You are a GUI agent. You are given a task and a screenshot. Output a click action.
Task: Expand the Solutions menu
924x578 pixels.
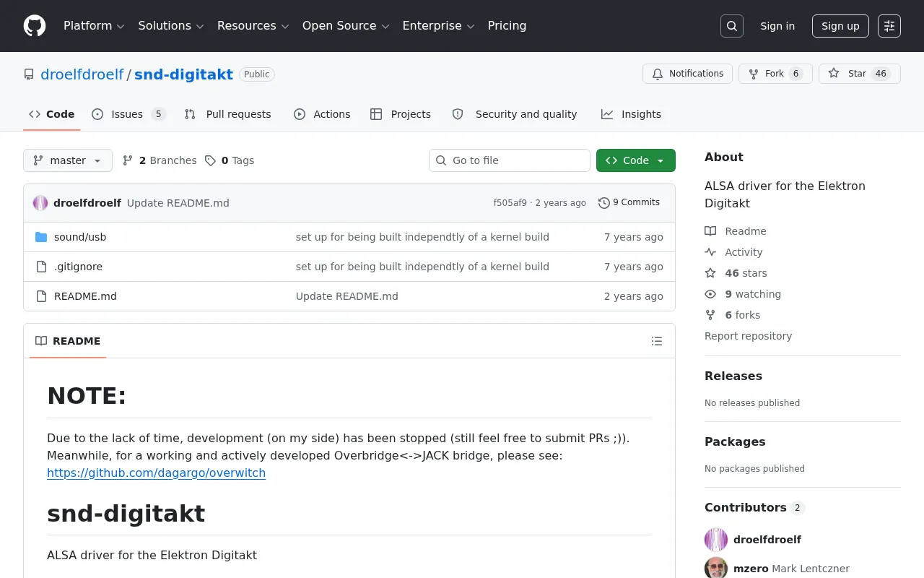click(x=171, y=26)
